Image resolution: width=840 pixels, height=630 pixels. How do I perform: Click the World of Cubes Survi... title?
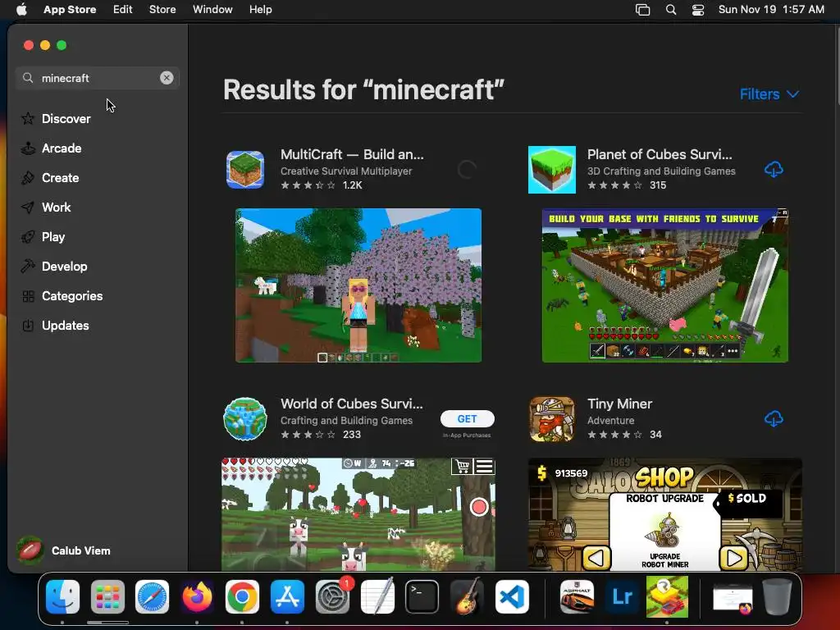coord(352,404)
